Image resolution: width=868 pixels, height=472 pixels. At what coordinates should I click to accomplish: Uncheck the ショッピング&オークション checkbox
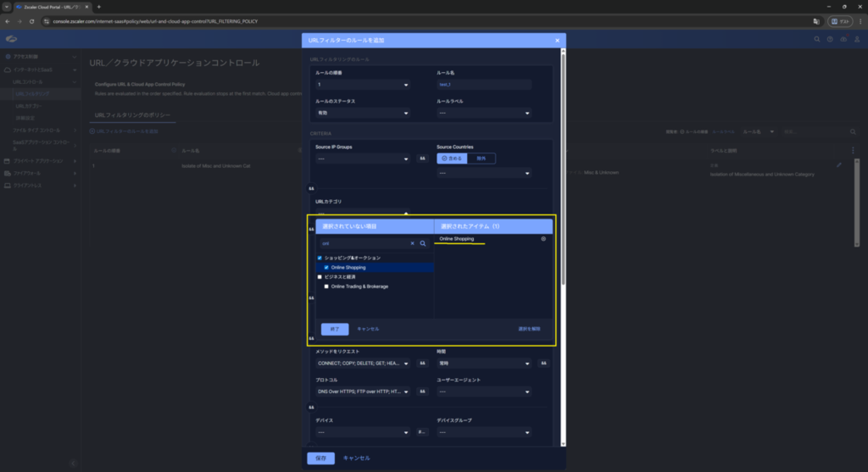[x=320, y=258]
